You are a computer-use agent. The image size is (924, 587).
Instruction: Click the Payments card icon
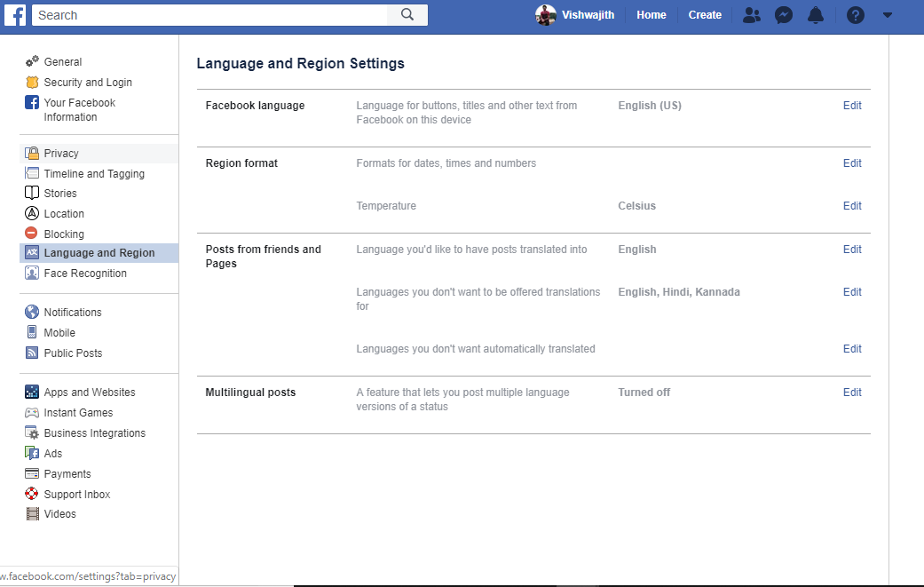[32, 473]
